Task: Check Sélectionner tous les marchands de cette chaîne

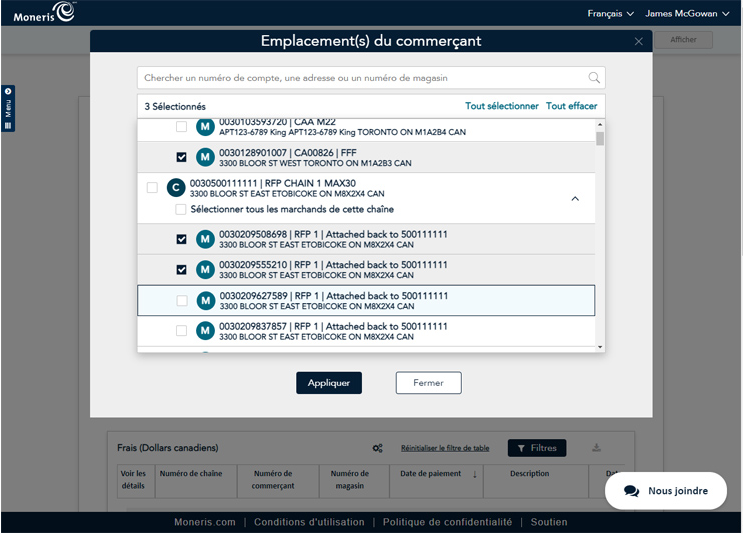Action: pos(181,209)
